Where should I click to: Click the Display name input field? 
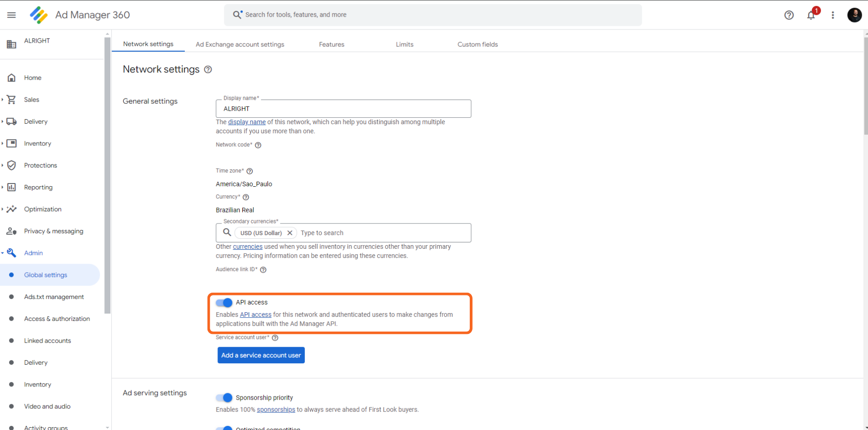pos(343,109)
